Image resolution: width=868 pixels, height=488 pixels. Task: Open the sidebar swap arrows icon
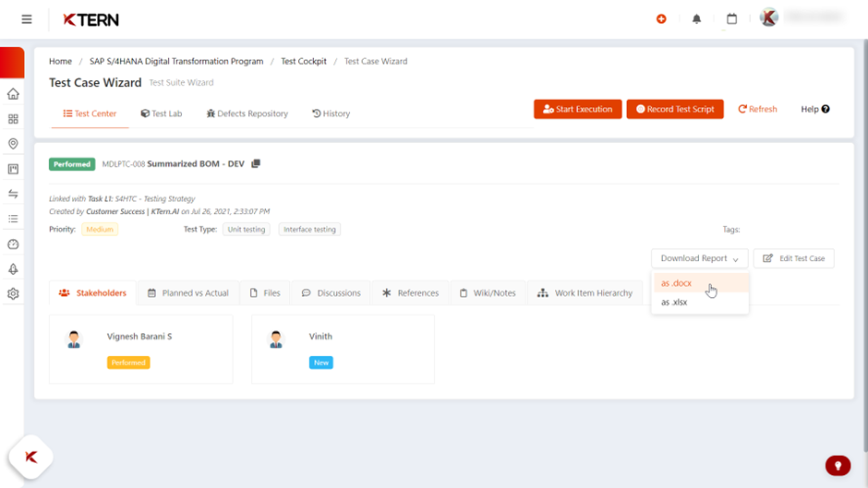click(x=13, y=194)
